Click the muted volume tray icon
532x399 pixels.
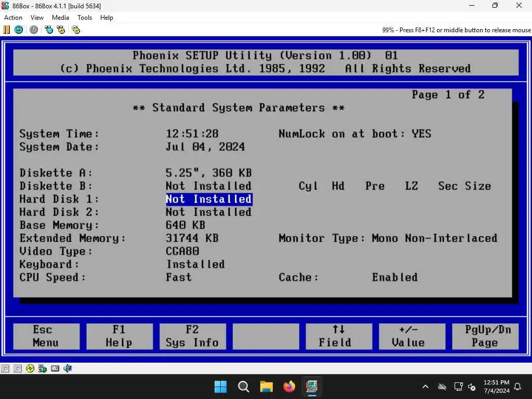tap(472, 387)
